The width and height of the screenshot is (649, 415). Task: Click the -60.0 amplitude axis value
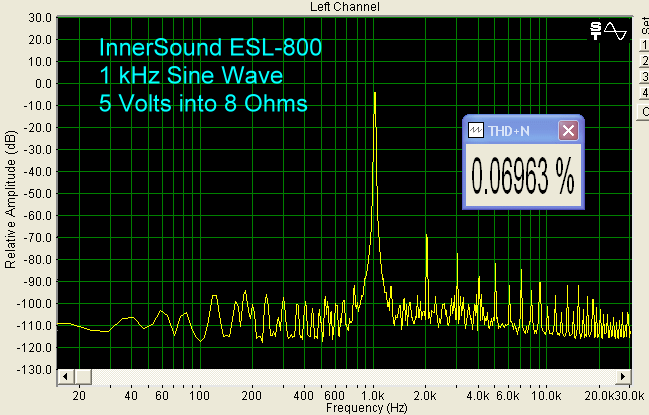pos(37,216)
